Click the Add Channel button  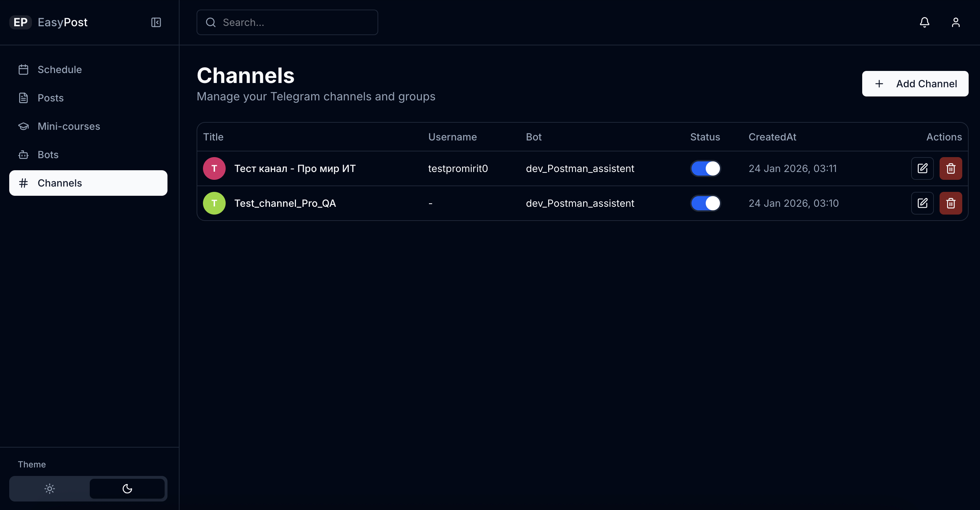click(x=915, y=84)
